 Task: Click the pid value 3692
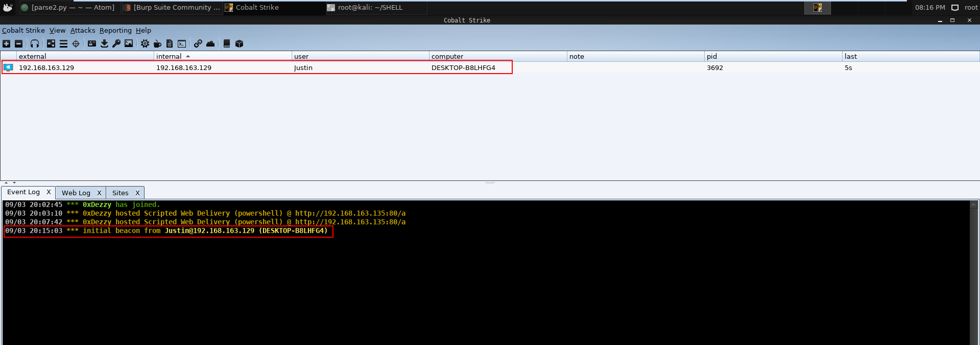click(x=715, y=67)
